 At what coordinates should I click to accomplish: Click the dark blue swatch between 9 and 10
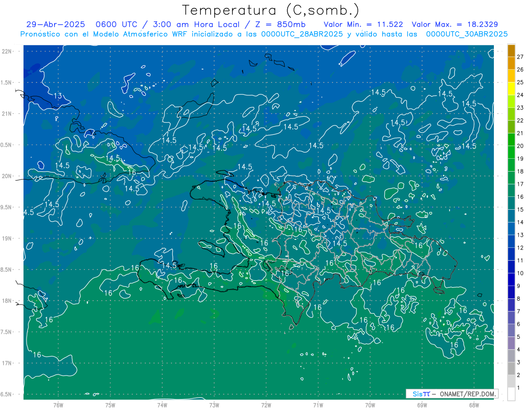[512, 279]
